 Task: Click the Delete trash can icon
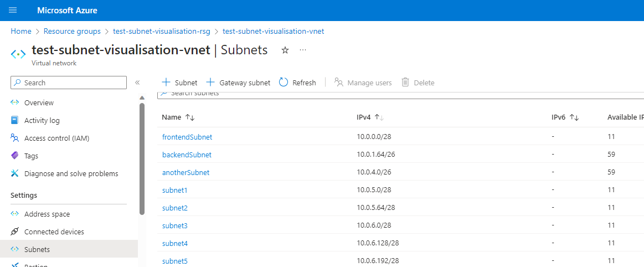pyautogui.click(x=405, y=82)
